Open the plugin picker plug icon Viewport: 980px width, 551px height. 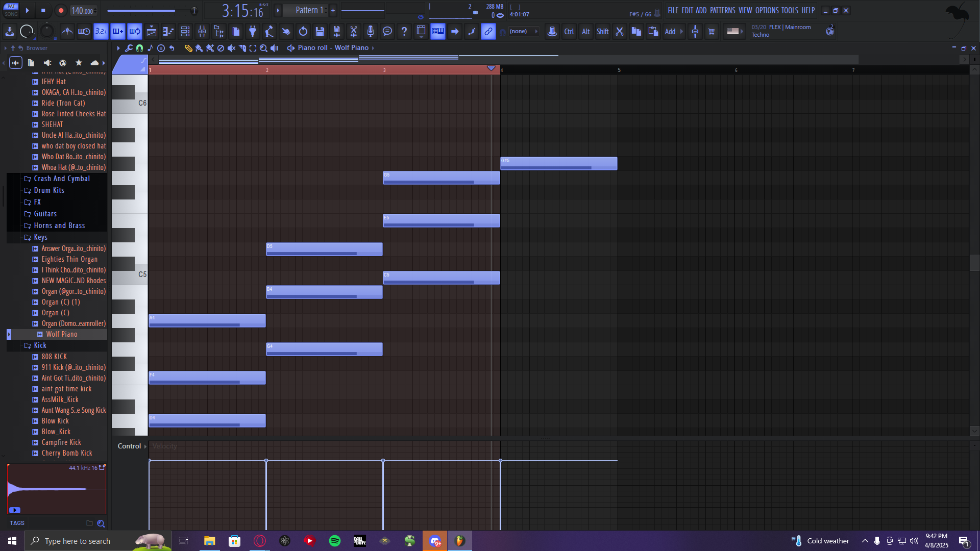252,32
